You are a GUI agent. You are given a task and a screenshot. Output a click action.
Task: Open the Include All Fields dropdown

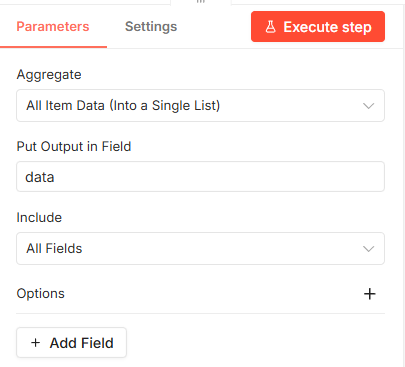click(x=200, y=249)
